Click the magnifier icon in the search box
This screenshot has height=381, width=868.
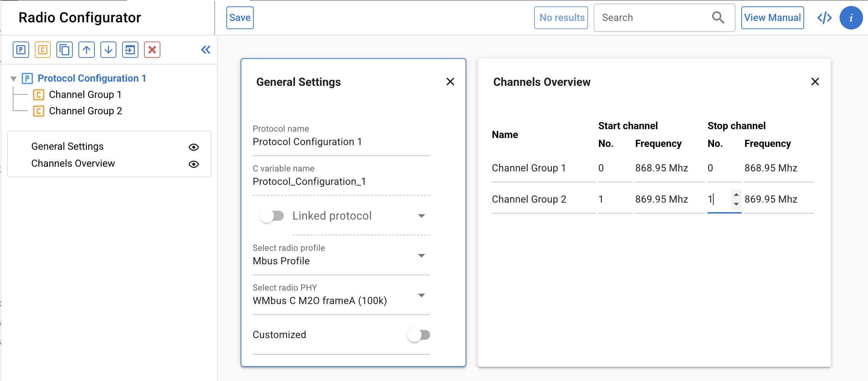click(x=718, y=17)
